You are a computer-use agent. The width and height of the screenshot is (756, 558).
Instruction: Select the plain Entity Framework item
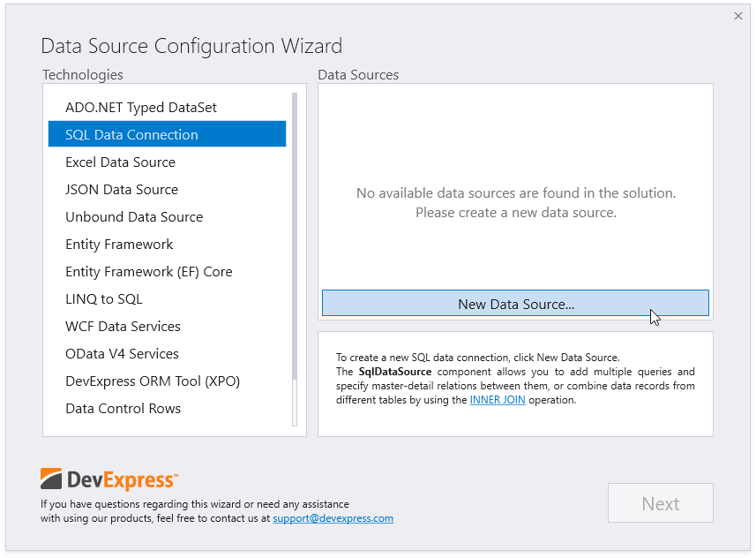167,245
